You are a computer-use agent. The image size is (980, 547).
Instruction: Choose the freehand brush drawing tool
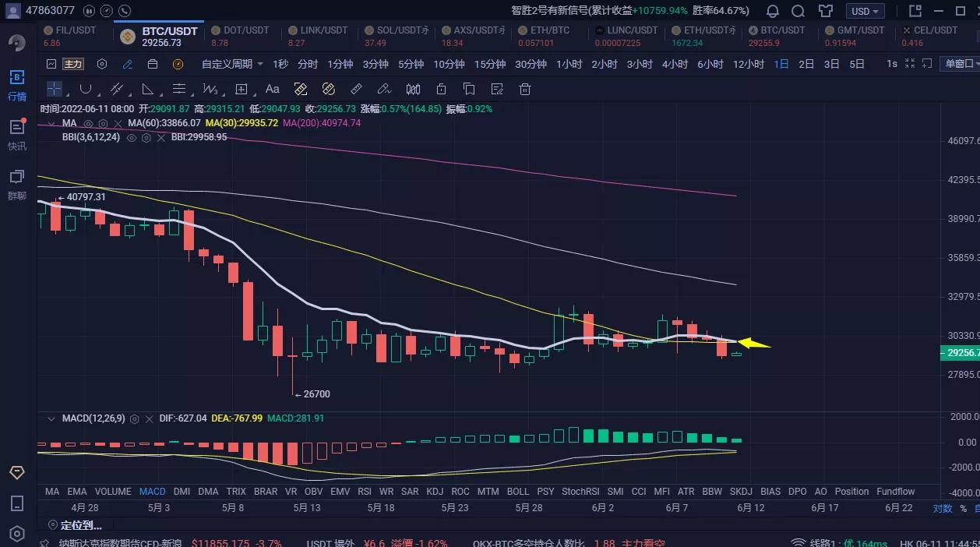[x=384, y=89]
